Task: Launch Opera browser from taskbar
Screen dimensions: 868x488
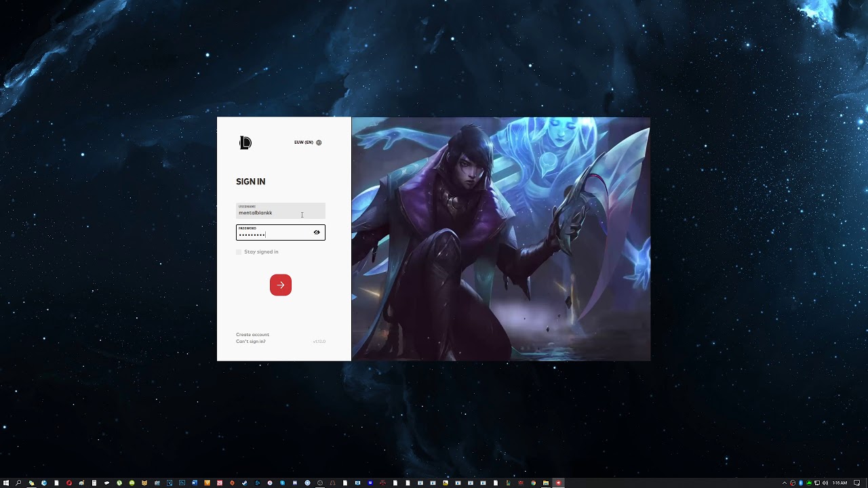Action: coord(69,483)
